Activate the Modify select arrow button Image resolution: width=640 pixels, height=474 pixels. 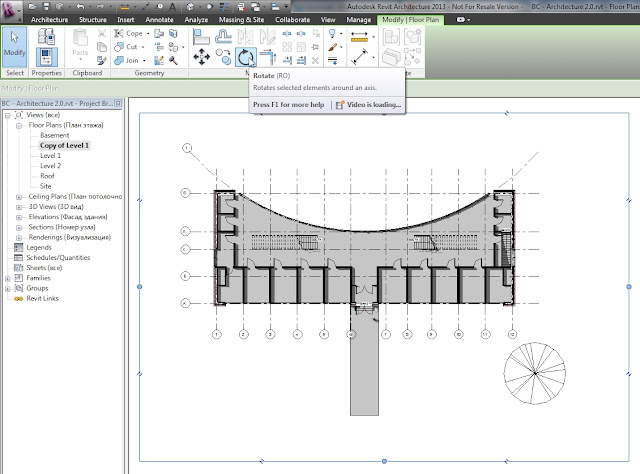[x=14, y=47]
